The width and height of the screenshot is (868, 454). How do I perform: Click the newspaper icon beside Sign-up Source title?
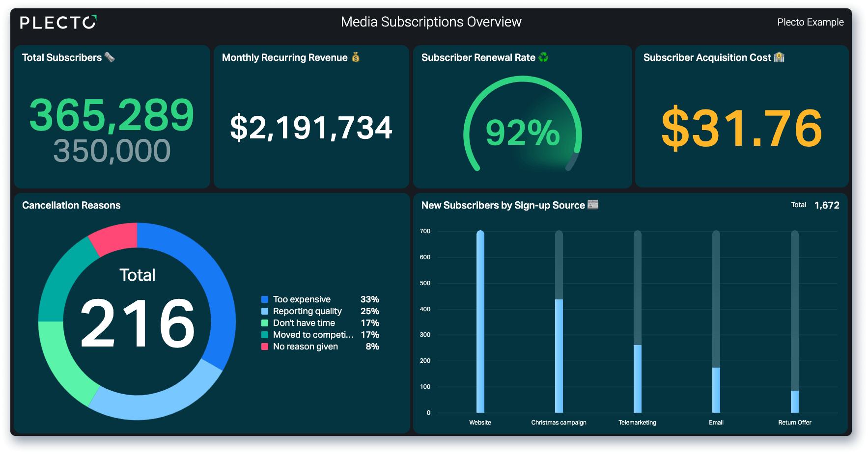[593, 205]
